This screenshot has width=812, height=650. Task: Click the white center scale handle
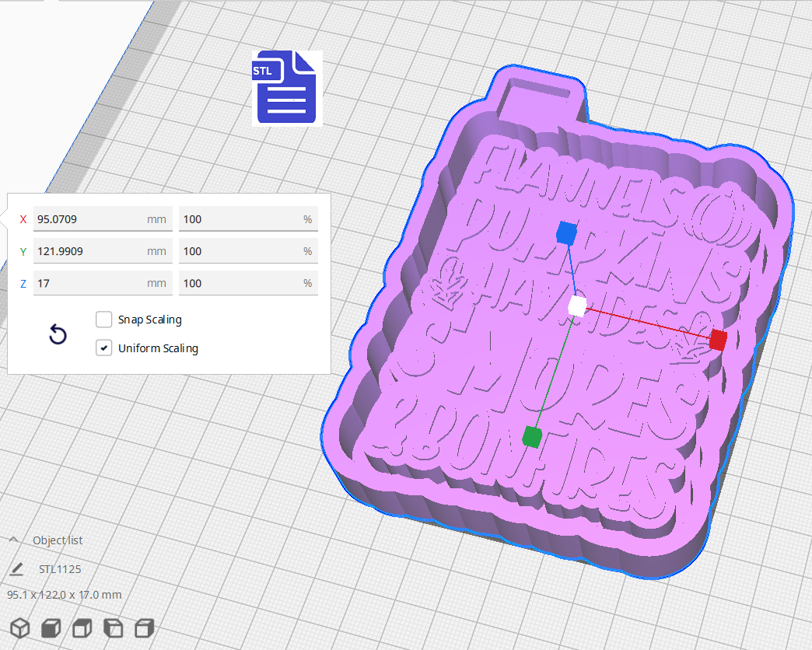pos(576,307)
